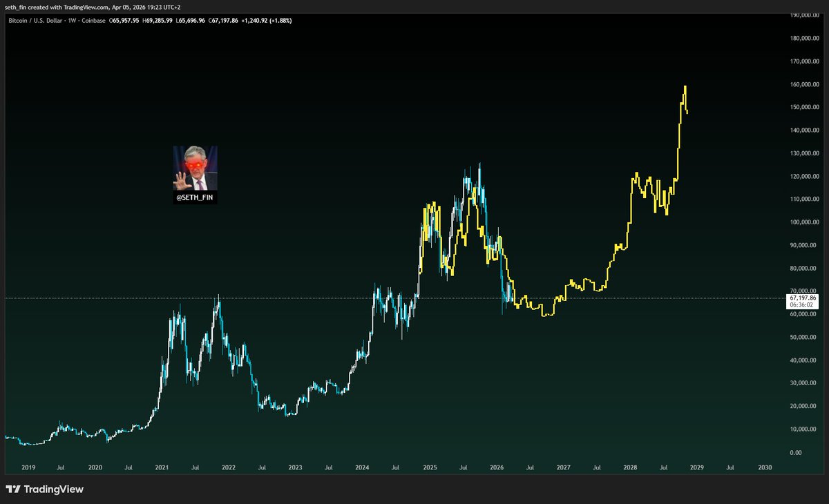This screenshot has height=504, width=829.
Task: Click the 120,000.00 price axis label
Action: point(805,176)
